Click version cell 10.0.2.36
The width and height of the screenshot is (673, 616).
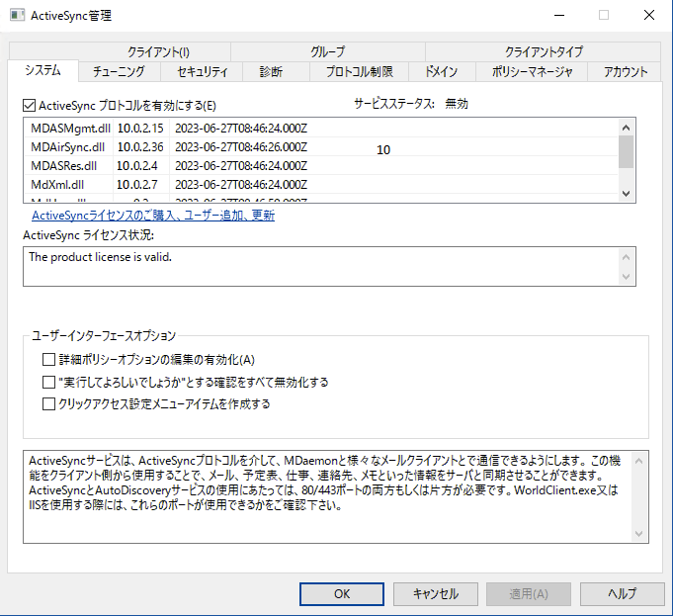point(140,147)
